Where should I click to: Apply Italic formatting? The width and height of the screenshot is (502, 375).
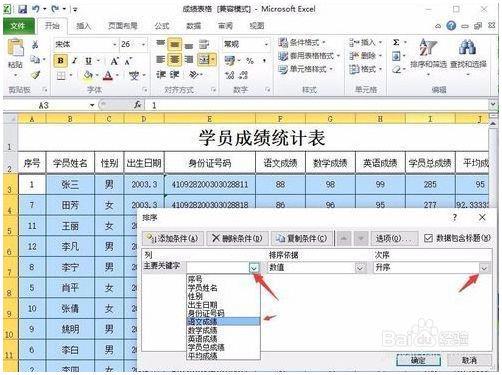click(74, 61)
